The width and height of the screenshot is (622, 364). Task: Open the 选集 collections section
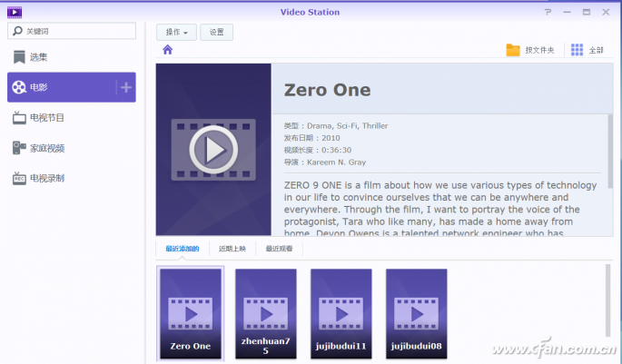[x=38, y=57]
